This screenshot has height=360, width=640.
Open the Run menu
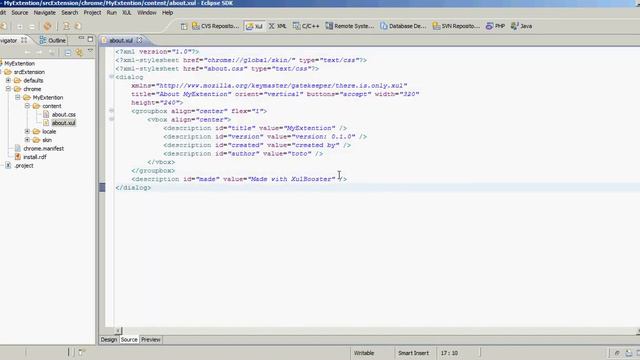click(x=111, y=13)
